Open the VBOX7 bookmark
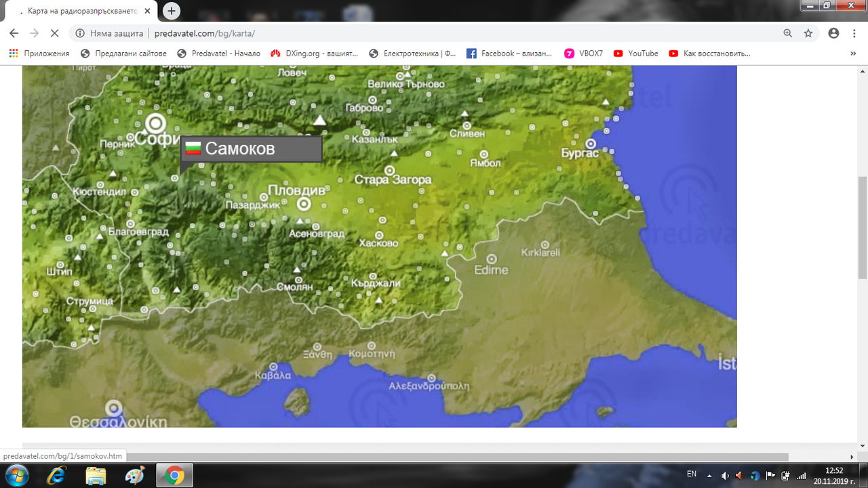The image size is (868, 488). (584, 54)
